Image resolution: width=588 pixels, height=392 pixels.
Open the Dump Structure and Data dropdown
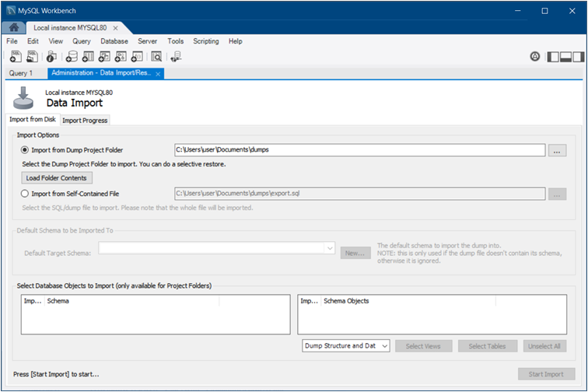(346, 346)
